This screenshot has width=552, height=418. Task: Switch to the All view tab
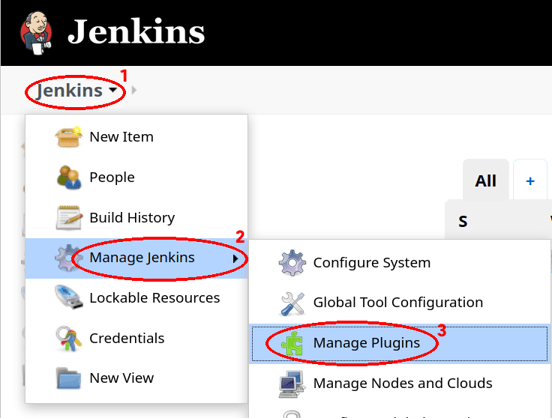click(x=486, y=181)
